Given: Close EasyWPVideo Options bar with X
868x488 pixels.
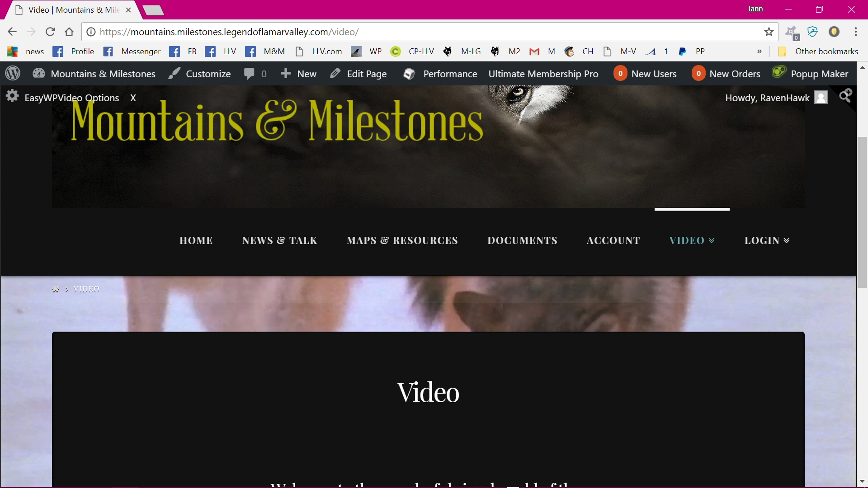Looking at the screenshot, I should (133, 98).
